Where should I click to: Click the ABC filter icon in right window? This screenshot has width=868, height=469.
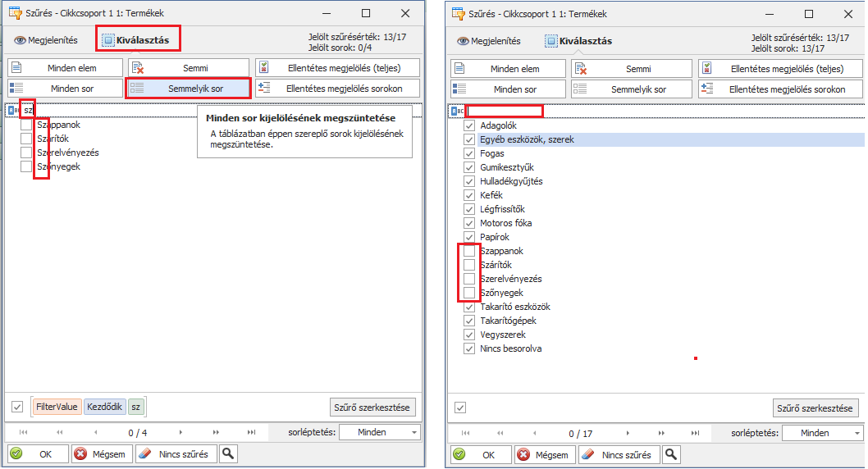click(457, 112)
